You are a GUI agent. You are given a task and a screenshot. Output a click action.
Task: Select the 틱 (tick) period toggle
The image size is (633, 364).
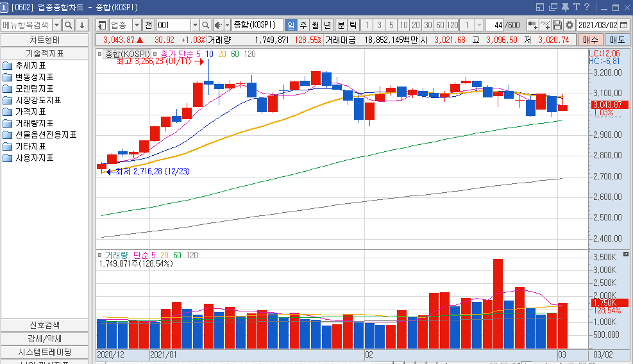click(353, 25)
